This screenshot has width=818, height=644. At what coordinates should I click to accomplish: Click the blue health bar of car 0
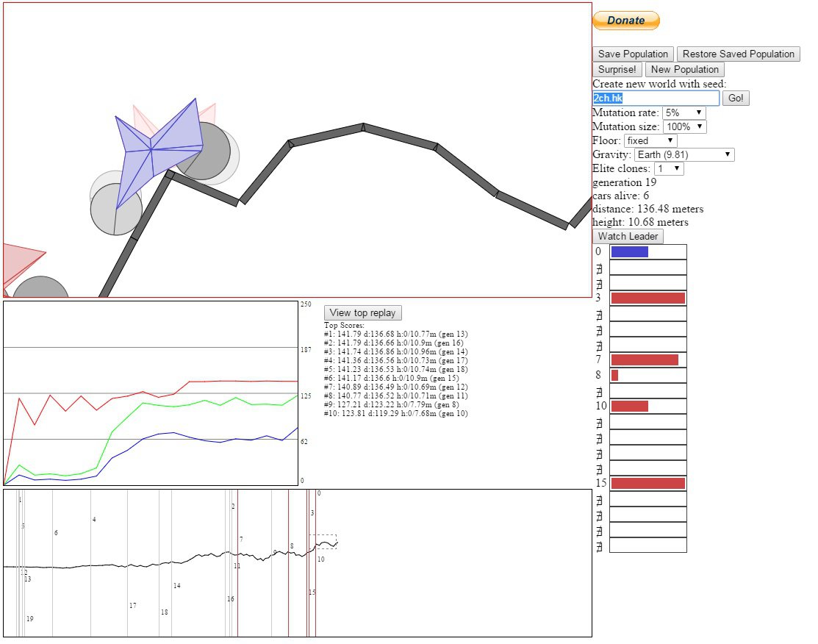[x=630, y=252]
